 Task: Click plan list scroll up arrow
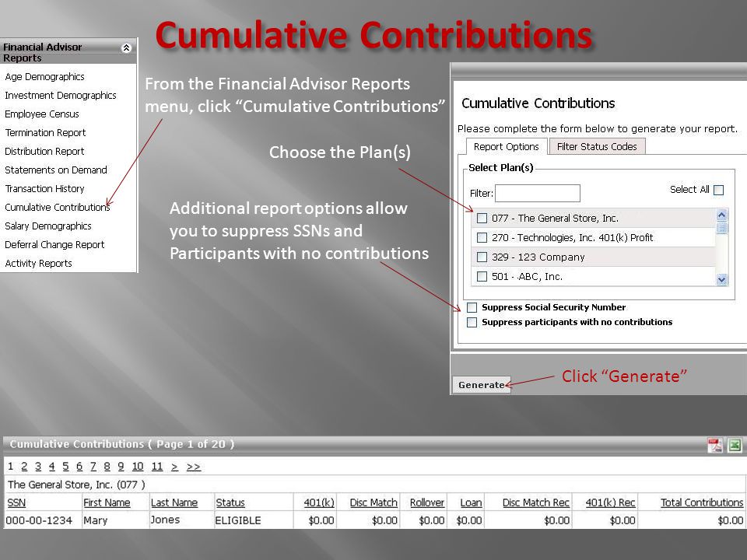(722, 215)
